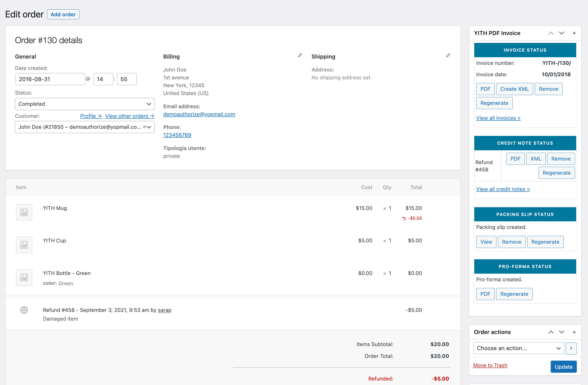Move Order actions panel down
The image size is (588, 385).
(562, 332)
